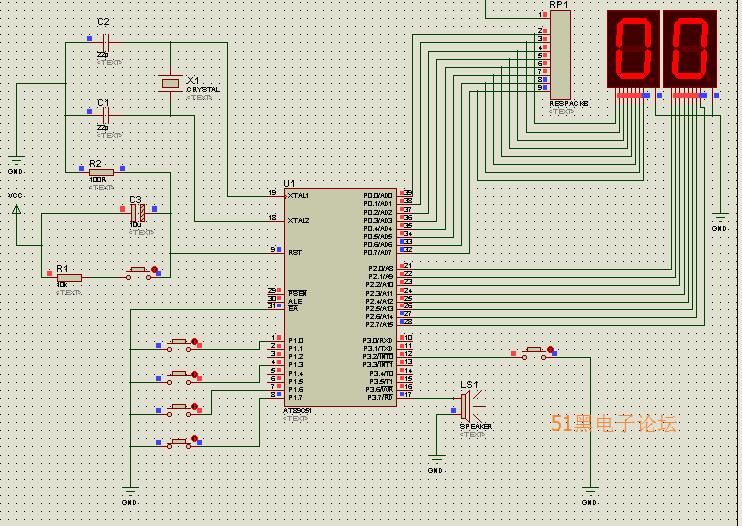Click the U1 reference label
Screen dimensions: 742x526
click(x=289, y=183)
